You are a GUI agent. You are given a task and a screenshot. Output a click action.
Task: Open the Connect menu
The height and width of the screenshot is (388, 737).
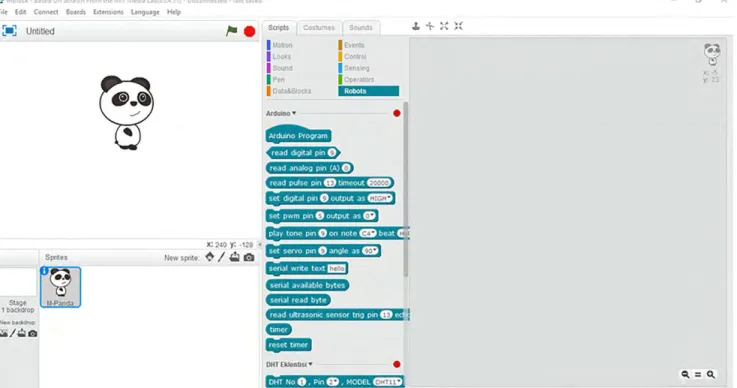click(x=46, y=12)
